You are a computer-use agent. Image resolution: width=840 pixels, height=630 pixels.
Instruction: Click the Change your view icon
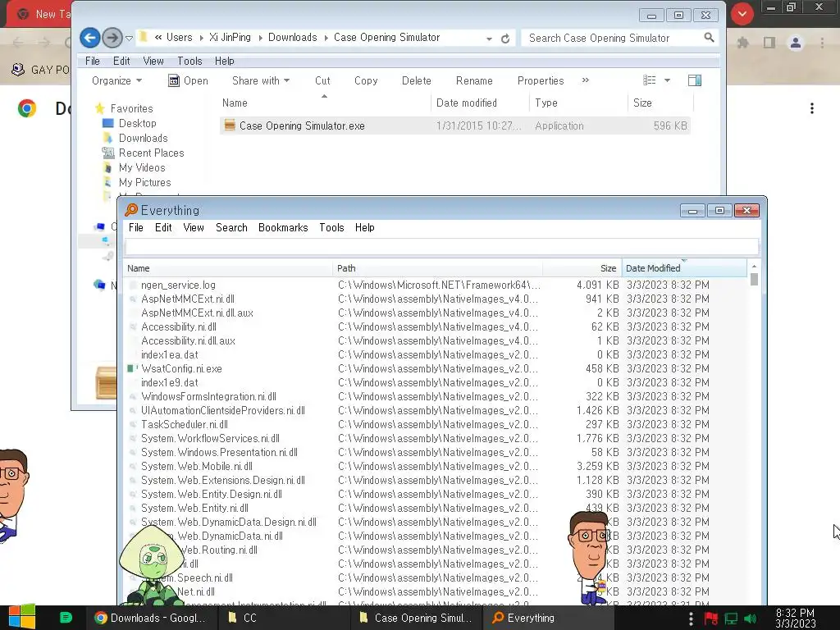point(650,80)
